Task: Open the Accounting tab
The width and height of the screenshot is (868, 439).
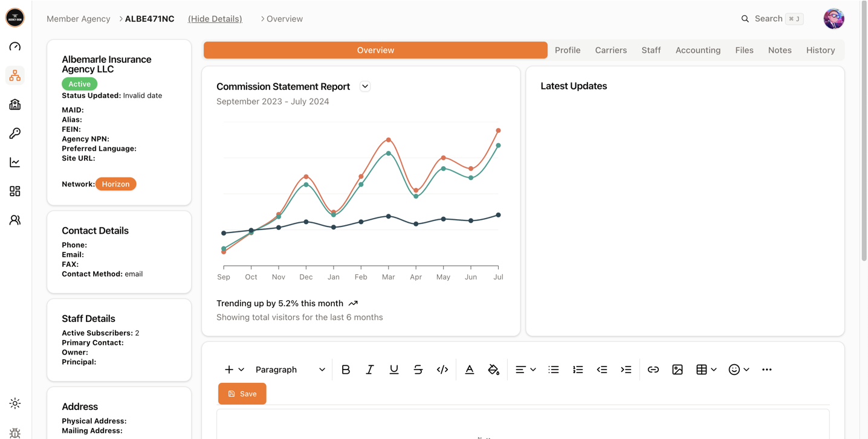Action: tap(698, 50)
